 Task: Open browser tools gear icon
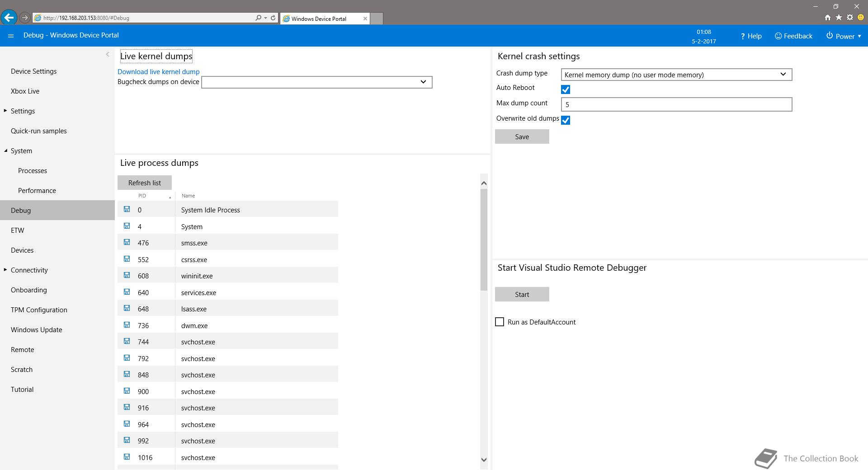coord(850,18)
